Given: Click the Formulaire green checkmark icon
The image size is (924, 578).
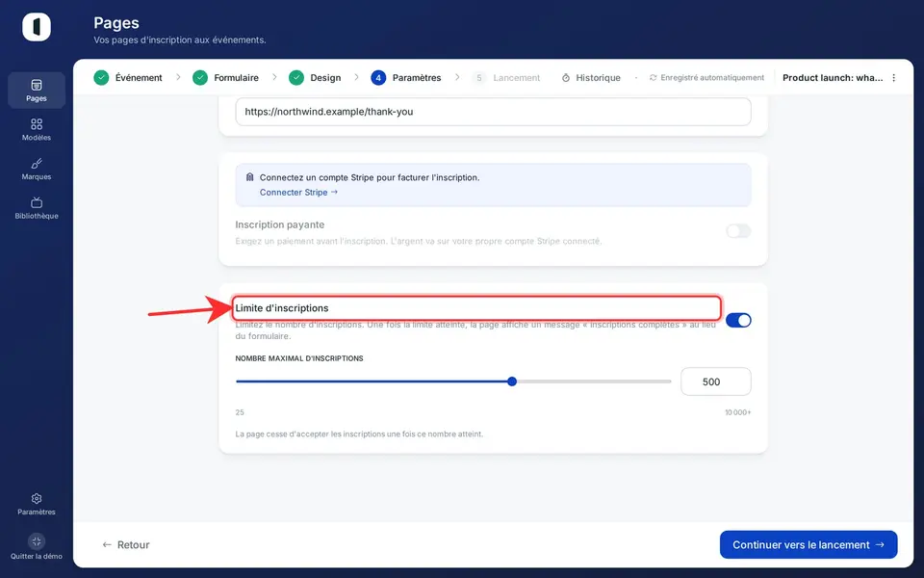Looking at the screenshot, I should [x=200, y=78].
